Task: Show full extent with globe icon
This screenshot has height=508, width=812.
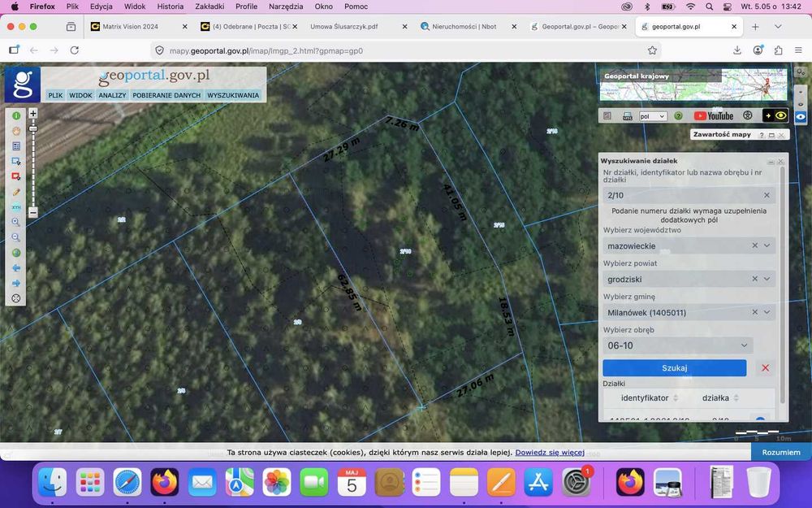Action: tap(16, 253)
